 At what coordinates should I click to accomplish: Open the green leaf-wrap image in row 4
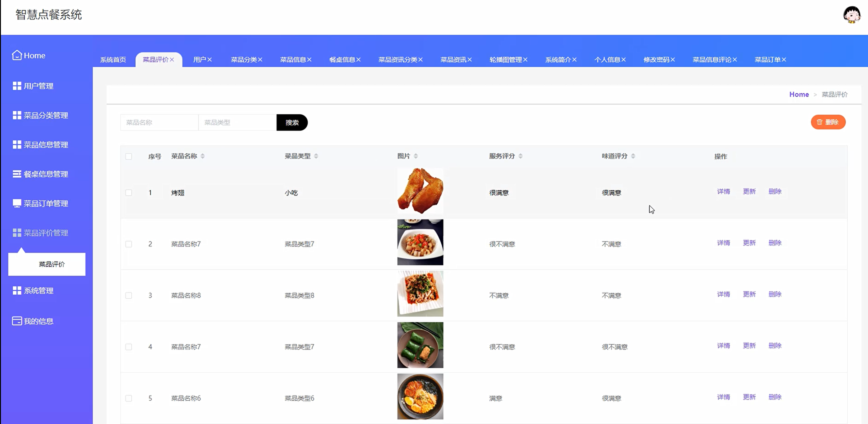(x=420, y=345)
